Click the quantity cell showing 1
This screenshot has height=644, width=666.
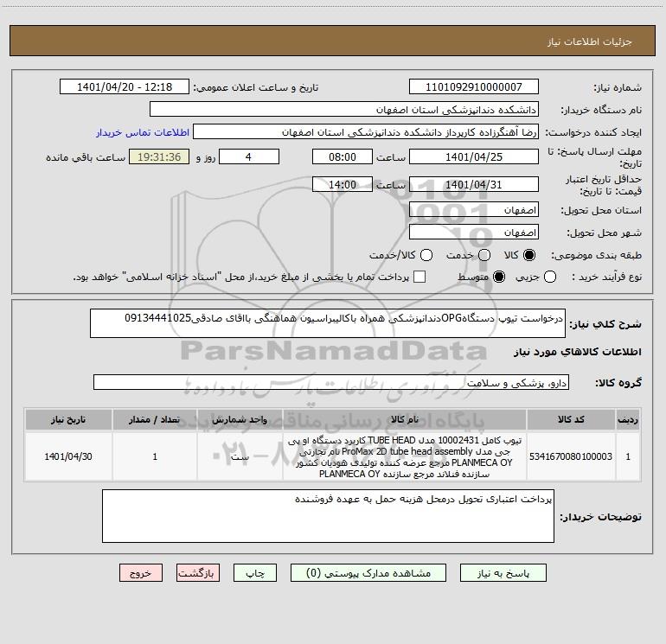[x=155, y=456]
